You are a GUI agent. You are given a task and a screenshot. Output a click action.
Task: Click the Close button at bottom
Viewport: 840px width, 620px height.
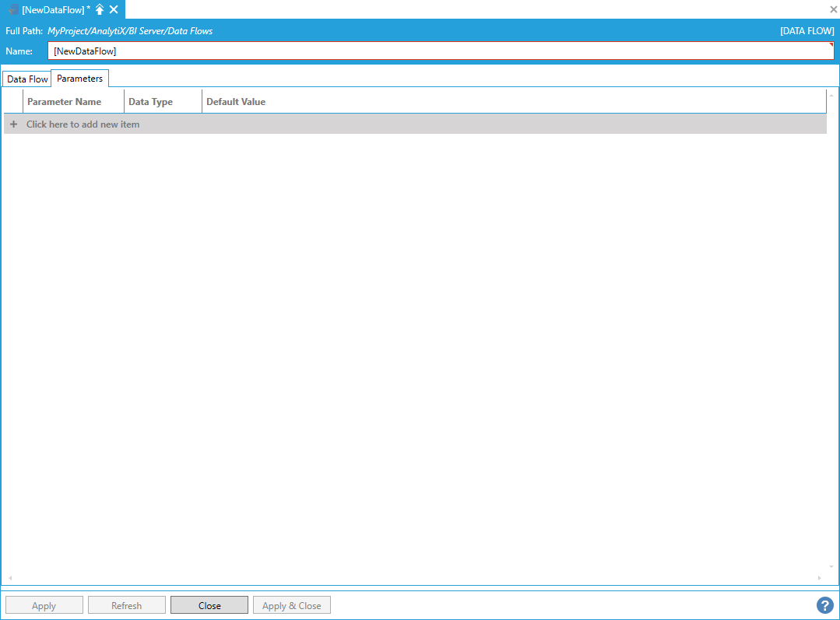209,605
